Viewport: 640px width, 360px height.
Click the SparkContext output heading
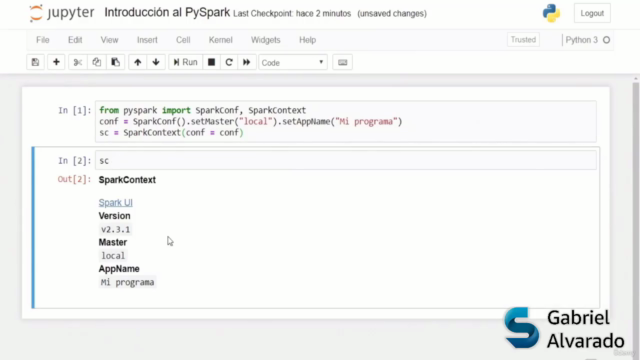pos(127,180)
